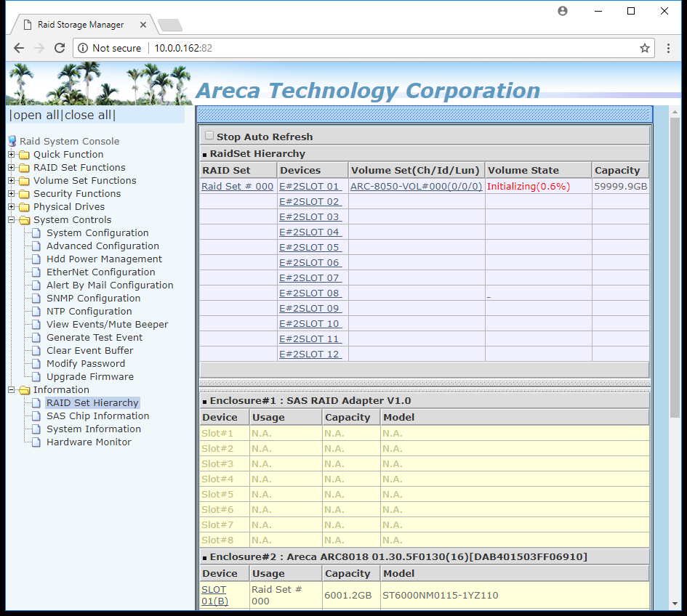
Task: Select Clear Event Buffer
Action: pos(90,351)
